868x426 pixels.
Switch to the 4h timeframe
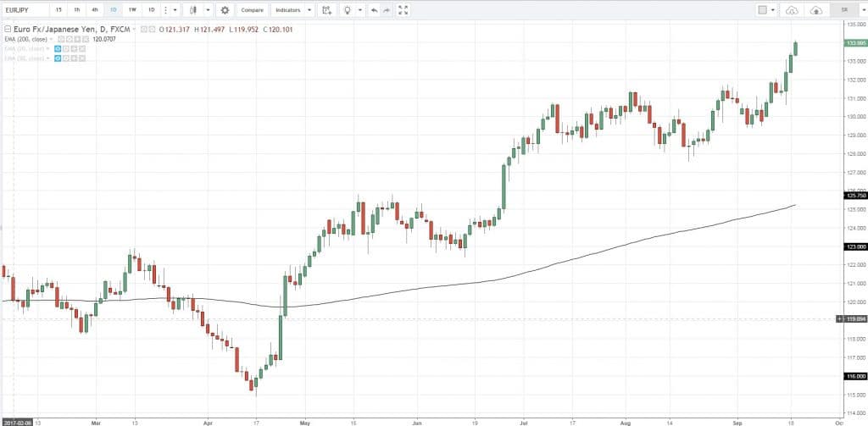point(95,10)
